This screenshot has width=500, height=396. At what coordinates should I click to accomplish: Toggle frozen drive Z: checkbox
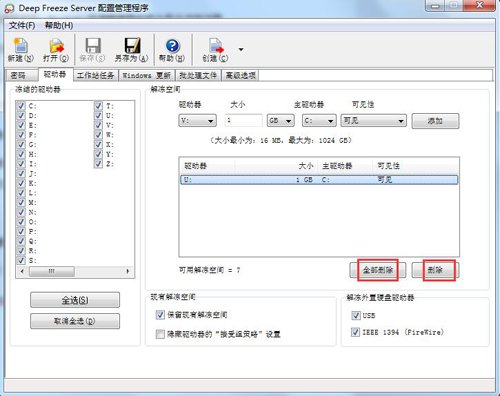[x=98, y=164]
